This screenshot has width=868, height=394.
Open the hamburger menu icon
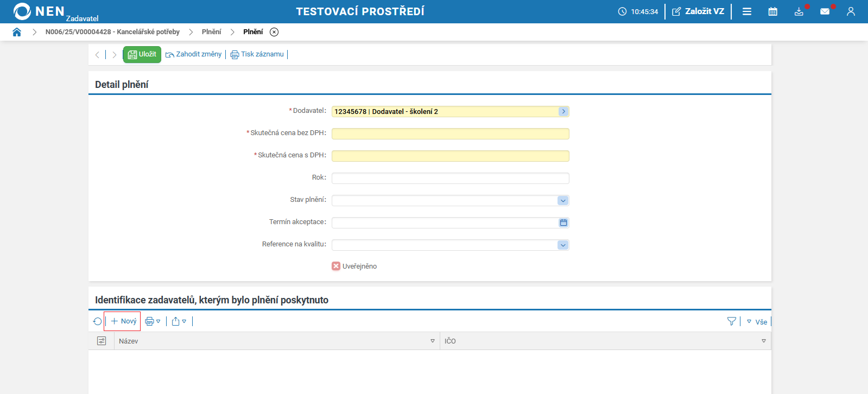pyautogui.click(x=747, y=11)
